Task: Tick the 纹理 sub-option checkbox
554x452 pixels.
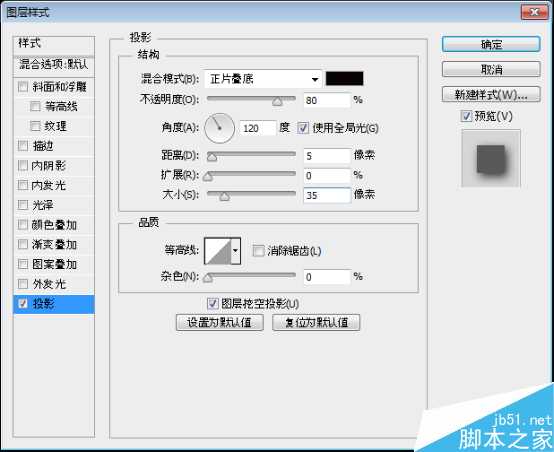Action: tap(35, 126)
